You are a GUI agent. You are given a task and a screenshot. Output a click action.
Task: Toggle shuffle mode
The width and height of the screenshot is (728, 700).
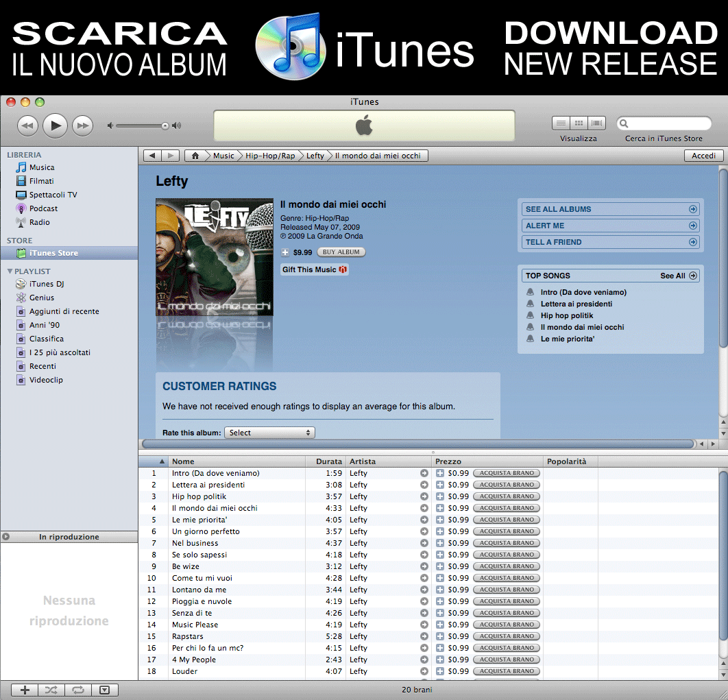pyautogui.click(x=51, y=690)
